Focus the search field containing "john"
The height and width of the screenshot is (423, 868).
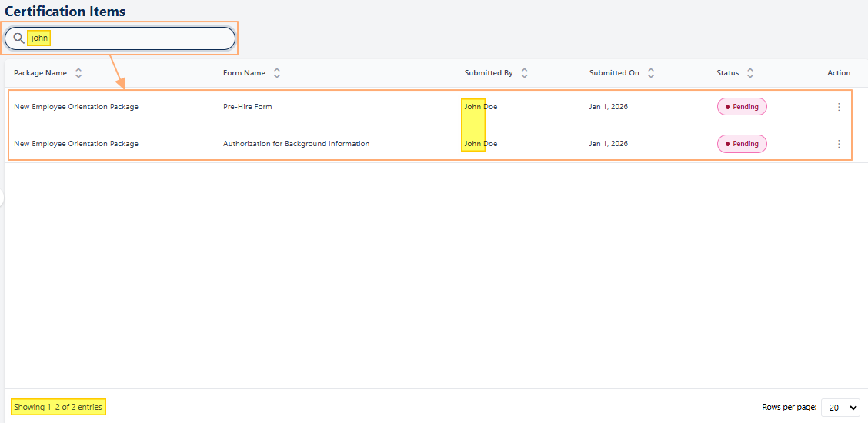click(131, 38)
